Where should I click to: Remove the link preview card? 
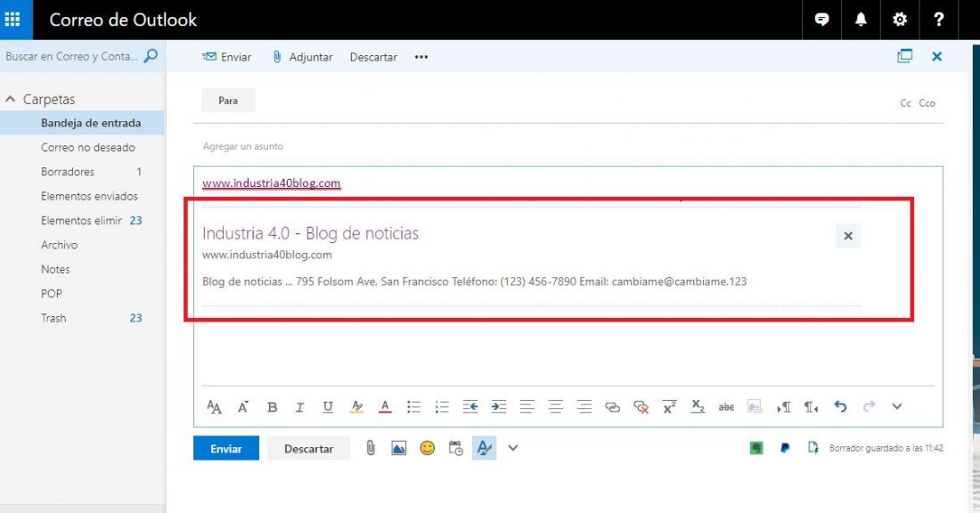coord(848,235)
